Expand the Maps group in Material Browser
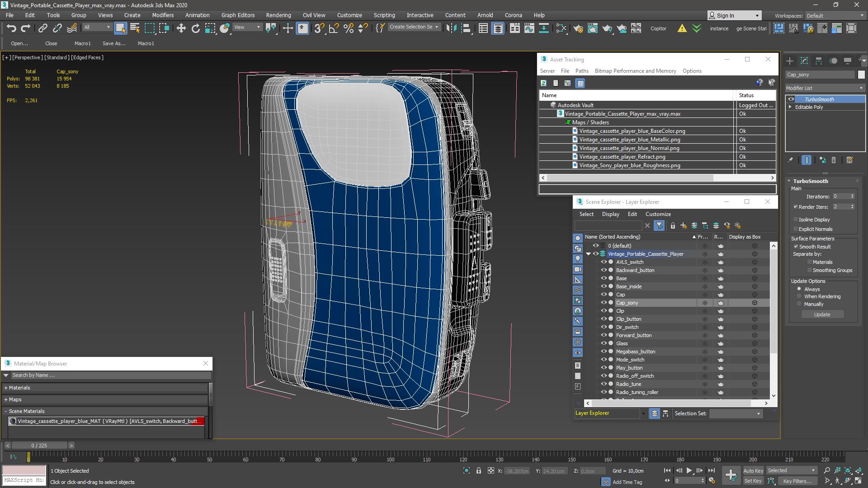Screen dimensions: 868x488 point(6,399)
